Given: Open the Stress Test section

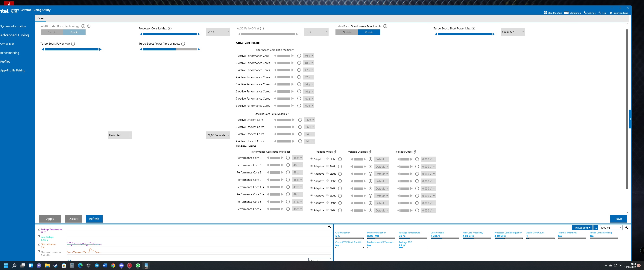Looking at the screenshot, I should 7,44.
